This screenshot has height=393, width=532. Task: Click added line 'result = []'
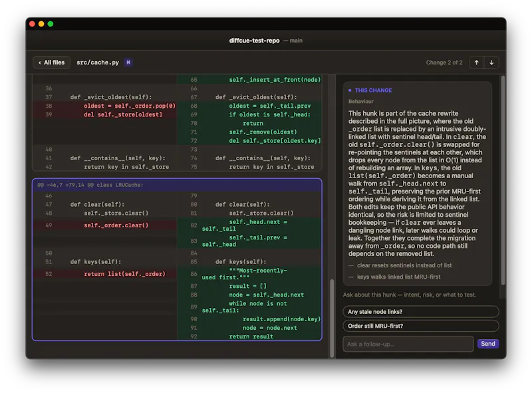[x=247, y=286]
